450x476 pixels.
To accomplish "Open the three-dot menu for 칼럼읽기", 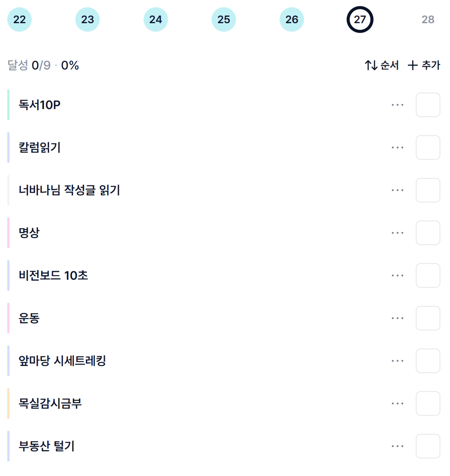I will click(397, 148).
